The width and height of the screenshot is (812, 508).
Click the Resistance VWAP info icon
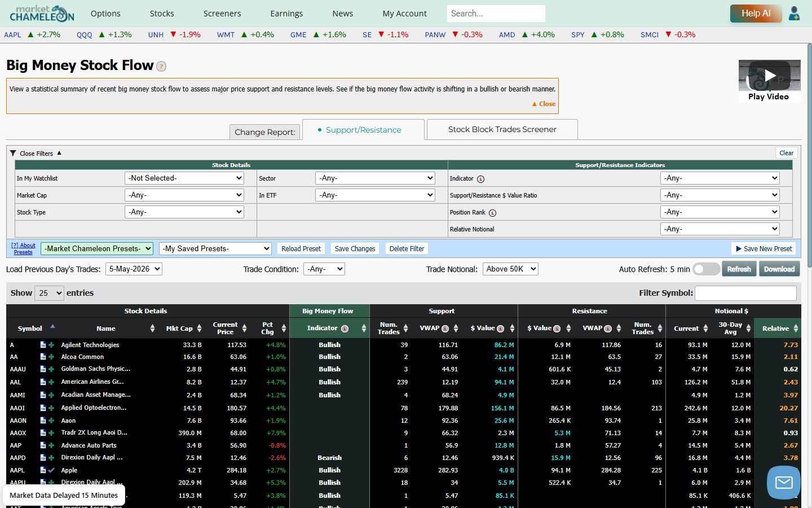608,329
